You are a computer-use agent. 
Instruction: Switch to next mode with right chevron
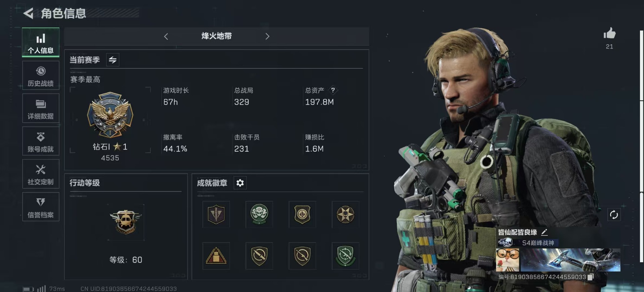(x=267, y=36)
